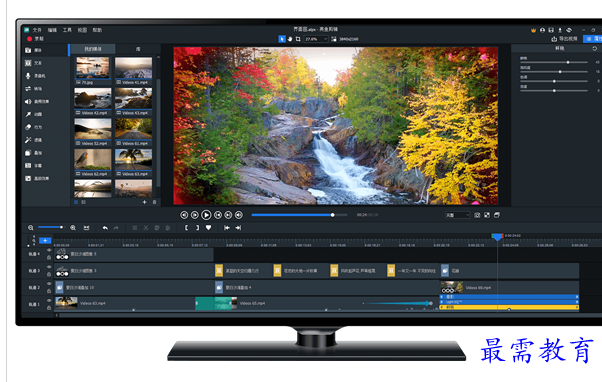Select the Videos 63.mp4 clip on track 1
The height and width of the screenshot is (382, 602).
(125, 303)
